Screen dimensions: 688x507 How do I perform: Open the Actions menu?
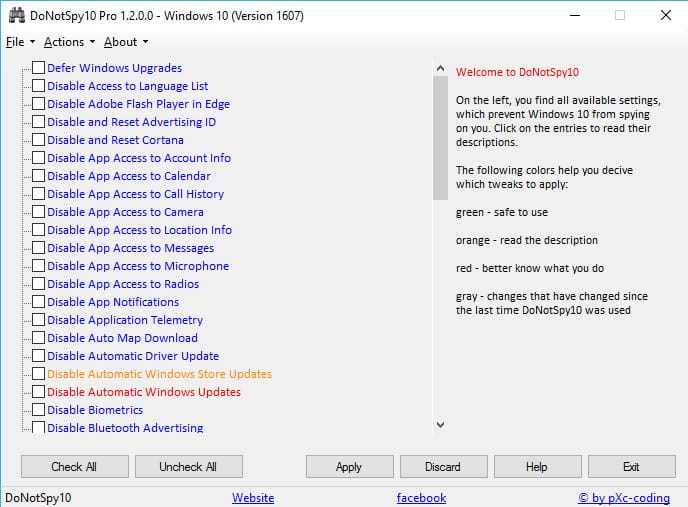69,42
